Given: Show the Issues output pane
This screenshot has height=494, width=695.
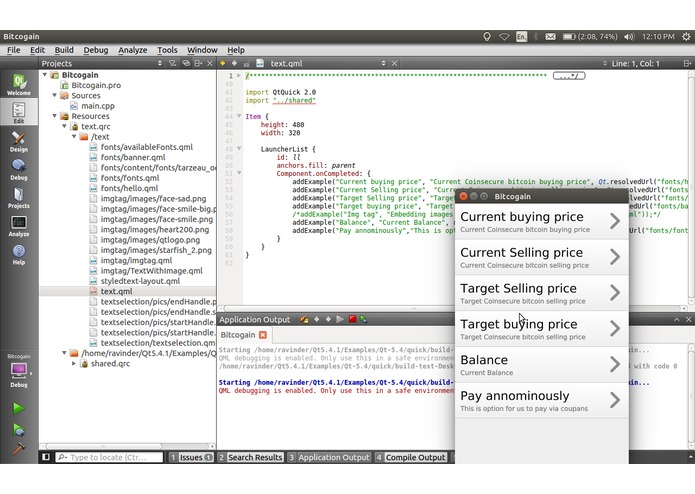Looking at the screenshot, I should tap(191, 457).
